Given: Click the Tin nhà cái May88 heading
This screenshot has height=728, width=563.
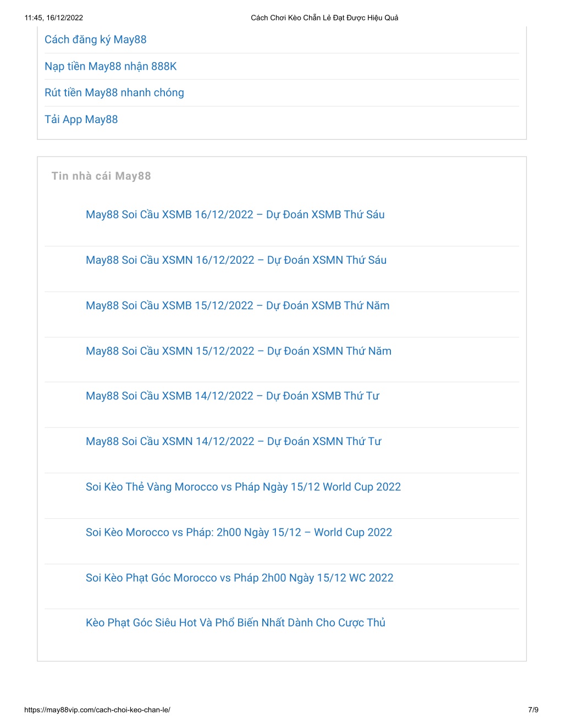Looking at the screenshot, I should 101,176.
